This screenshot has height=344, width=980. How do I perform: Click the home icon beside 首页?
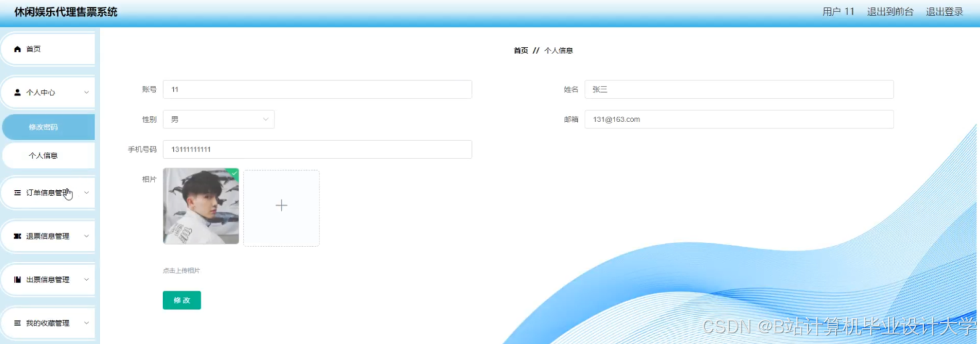[x=17, y=49]
